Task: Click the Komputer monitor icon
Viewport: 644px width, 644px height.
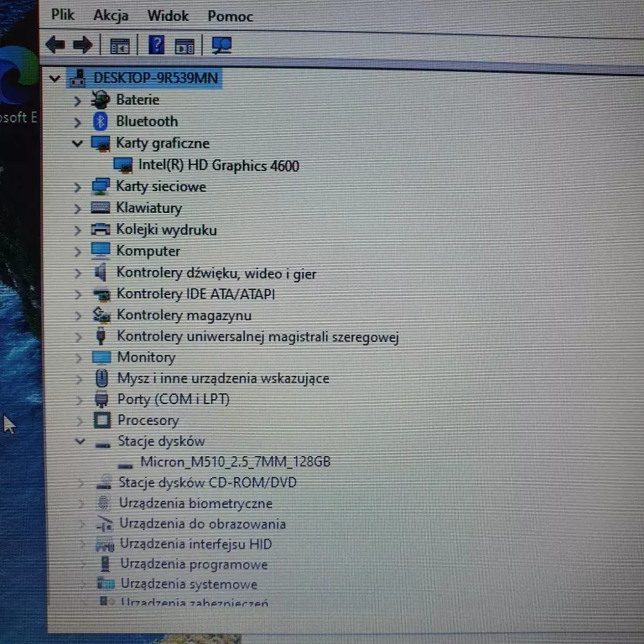Action: (x=101, y=251)
